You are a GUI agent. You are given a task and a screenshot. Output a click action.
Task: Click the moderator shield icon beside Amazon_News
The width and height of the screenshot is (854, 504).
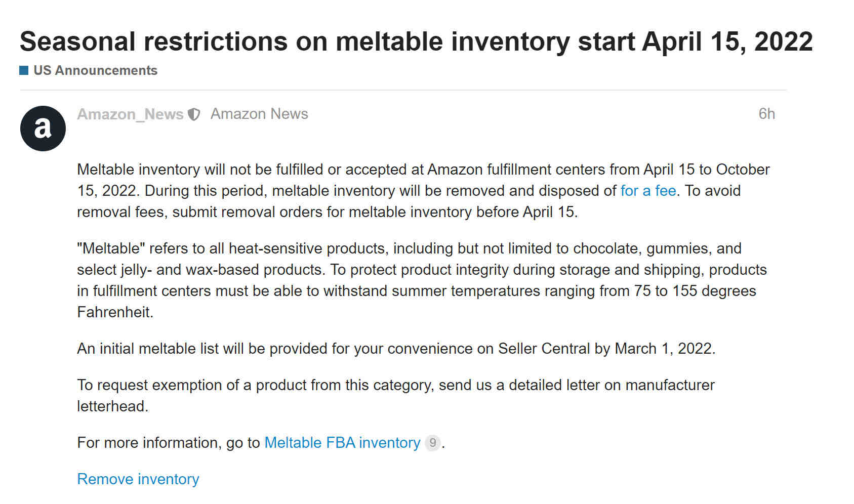194,114
